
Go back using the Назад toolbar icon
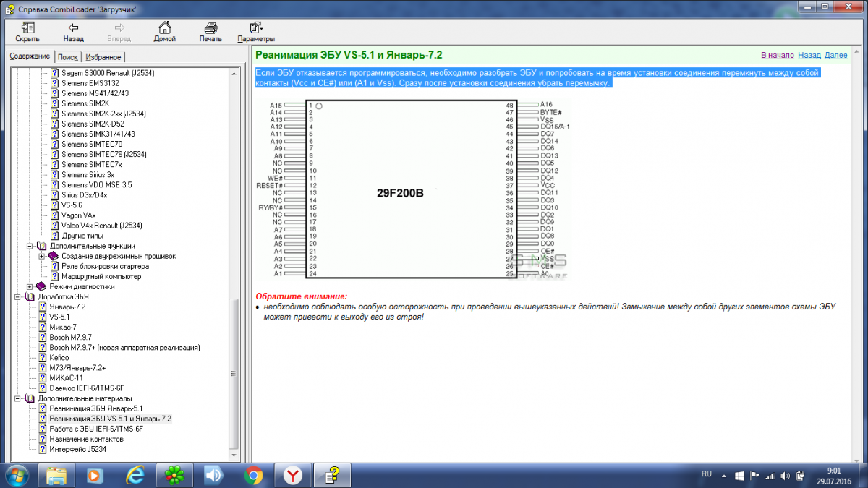click(x=73, y=30)
